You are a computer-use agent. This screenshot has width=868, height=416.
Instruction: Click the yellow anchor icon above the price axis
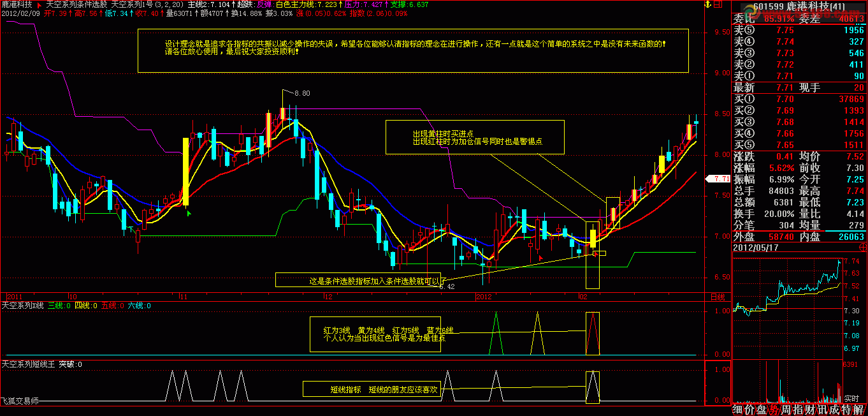(x=706, y=4)
